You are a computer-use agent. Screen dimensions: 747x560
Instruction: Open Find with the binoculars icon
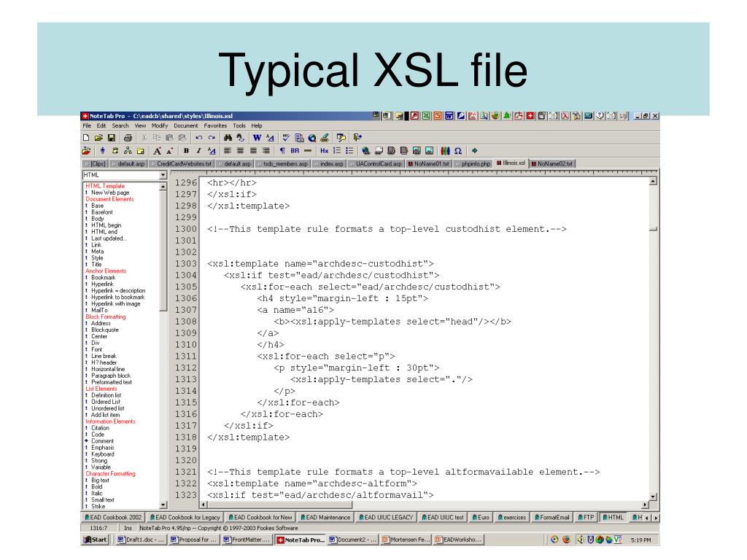coord(228,138)
